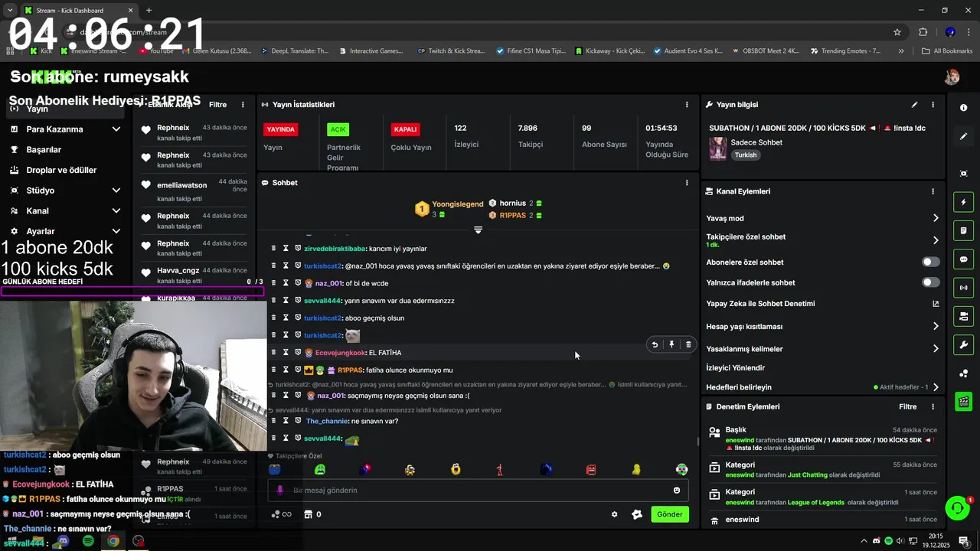This screenshot has height=551, width=980.
Task: Open Yayın bilgisi three-dot menu
Action: click(933, 105)
